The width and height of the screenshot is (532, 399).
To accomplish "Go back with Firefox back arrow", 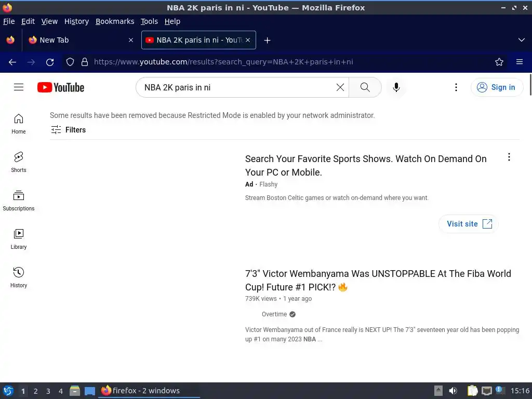I will [x=12, y=62].
